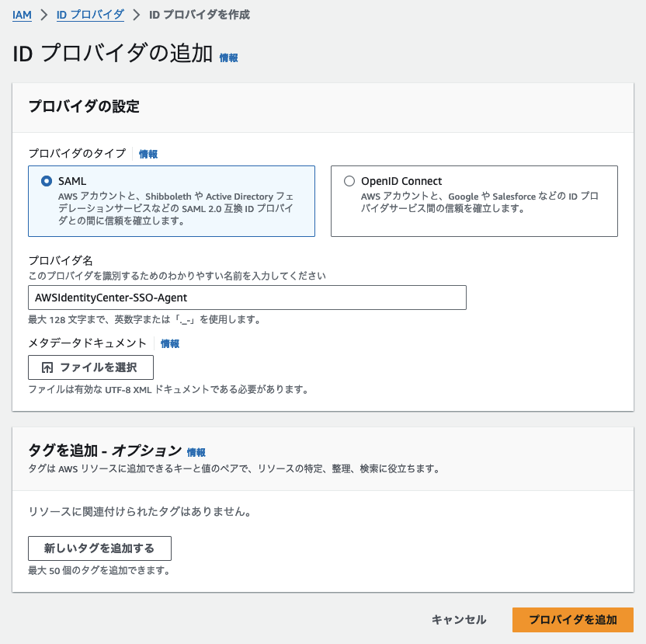
Task: Click the chevron after IAM breadcrumb
Action: tap(44, 15)
